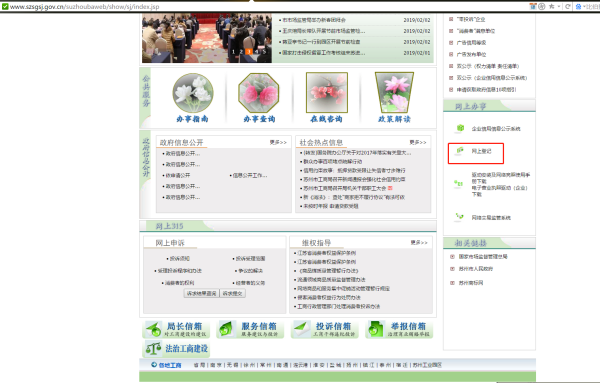Viewport: 600px width, 383px height.
Task: Click the circular icon left of the bookmark star
Action: (542, 7)
